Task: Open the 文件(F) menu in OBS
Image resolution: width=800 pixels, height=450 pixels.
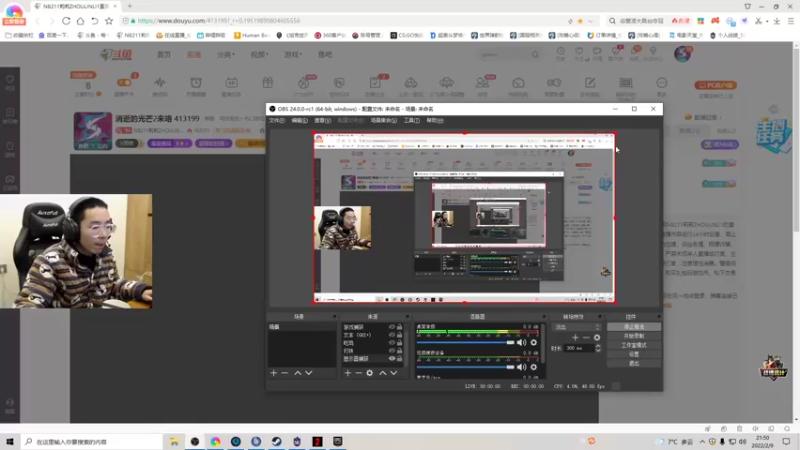Action: point(277,120)
